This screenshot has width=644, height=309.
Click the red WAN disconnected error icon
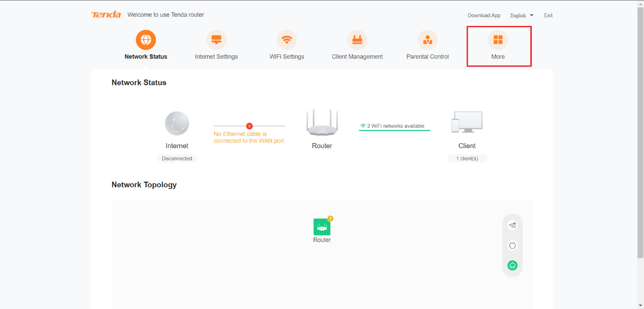click(x=249, y=126)
